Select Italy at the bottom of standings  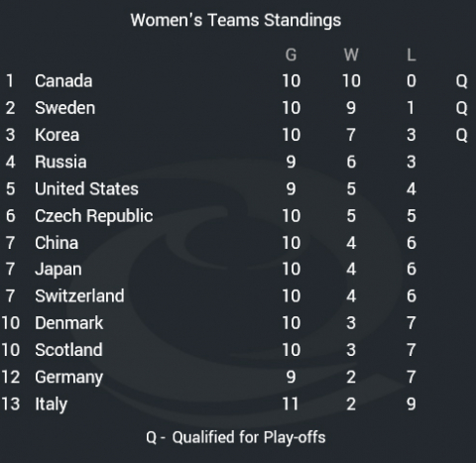tap(51, 405)
